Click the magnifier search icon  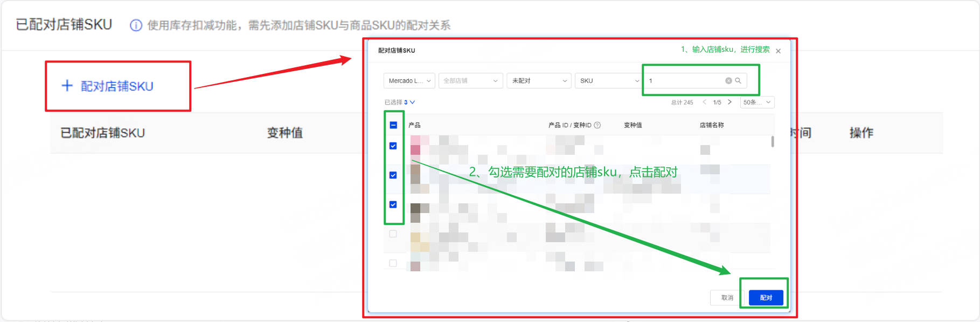tap(738, 81)
